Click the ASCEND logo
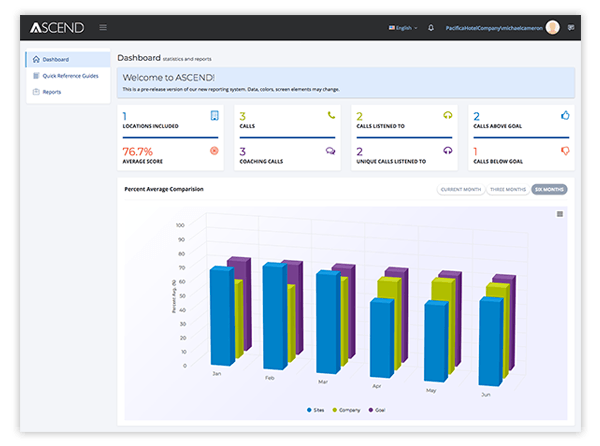The height and width of the screenshot is (446, 600). (x=57, y=28)
